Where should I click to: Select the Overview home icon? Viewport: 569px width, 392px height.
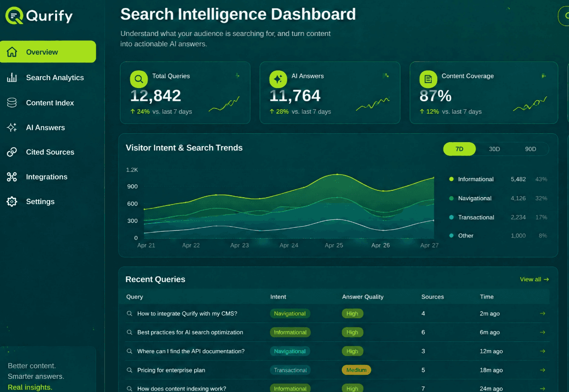click(12, 52)
